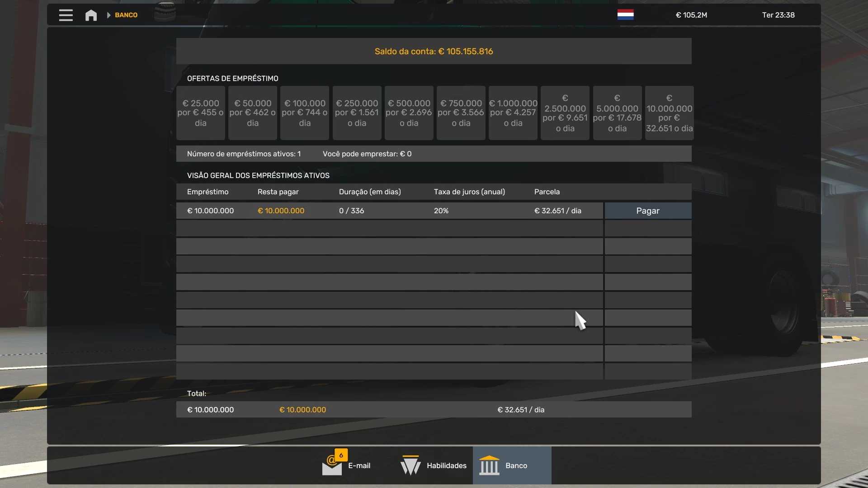Image resolution: width=868 pixels, height=488 pixels.
Task: Choose the € 50.000 loan offer
Action: (x=252, y=113)
